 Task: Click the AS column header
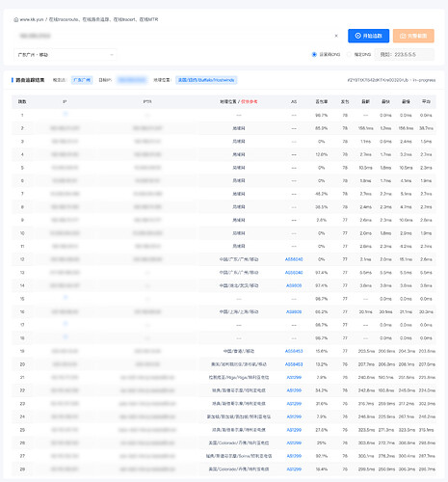pos(294,101)
